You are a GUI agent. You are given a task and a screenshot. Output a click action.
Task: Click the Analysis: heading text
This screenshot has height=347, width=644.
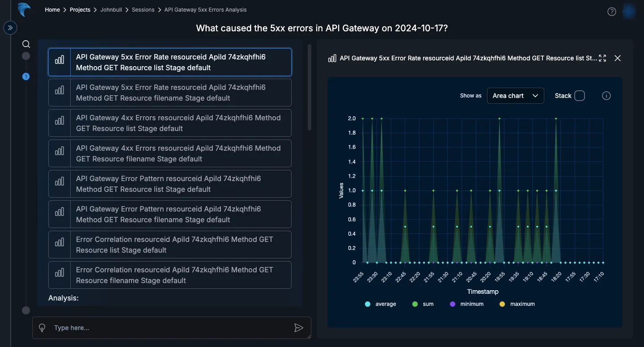[x=64, y=298]
